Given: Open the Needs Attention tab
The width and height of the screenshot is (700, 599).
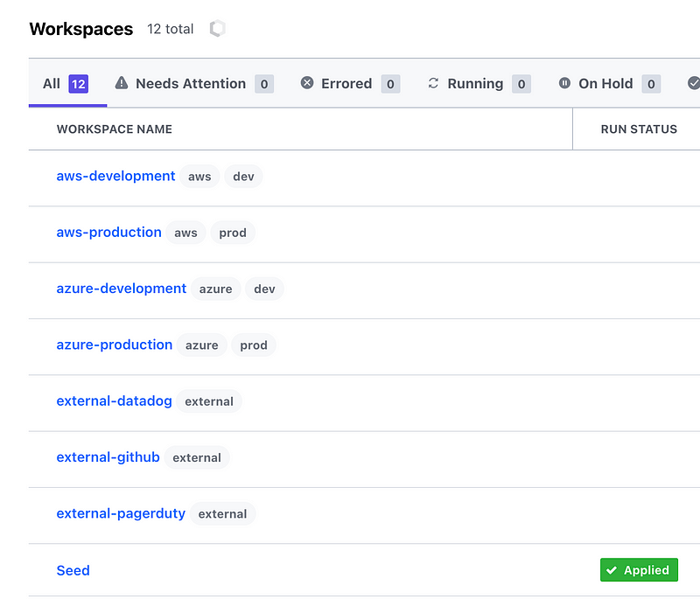Looking at the screenshot, I should click(x=194, y=84).
